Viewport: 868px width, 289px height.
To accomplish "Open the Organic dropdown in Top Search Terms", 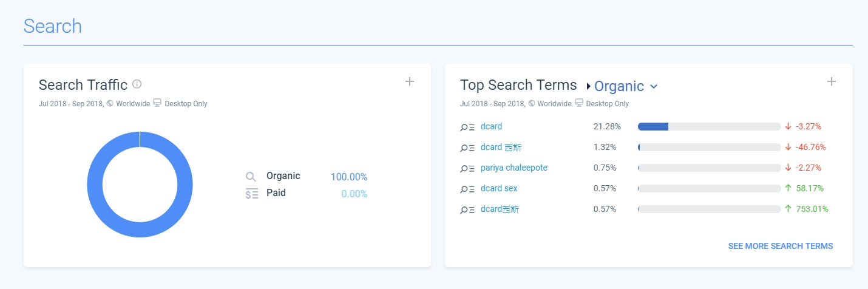I will [x=625, y=86].
